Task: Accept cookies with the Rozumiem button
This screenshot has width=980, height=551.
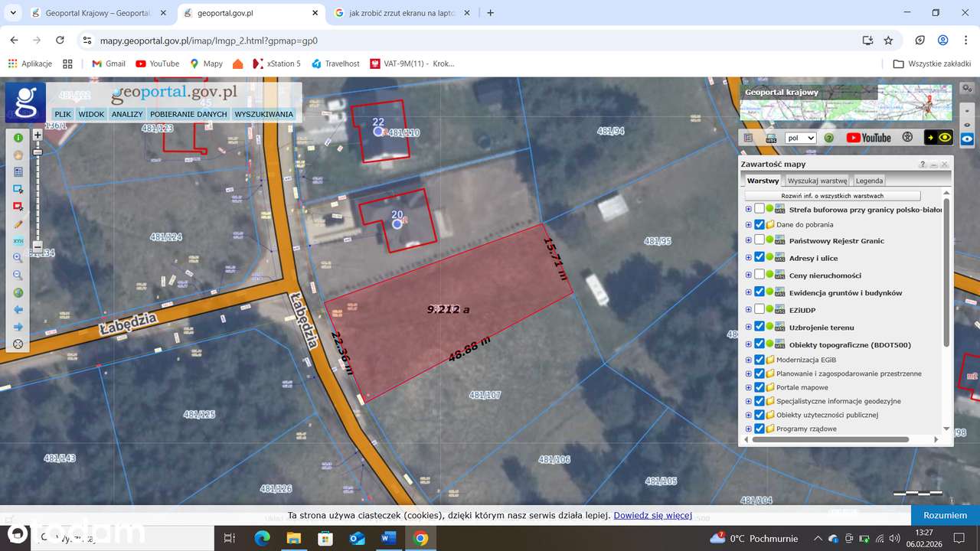Action: click(x=946, y=515)
